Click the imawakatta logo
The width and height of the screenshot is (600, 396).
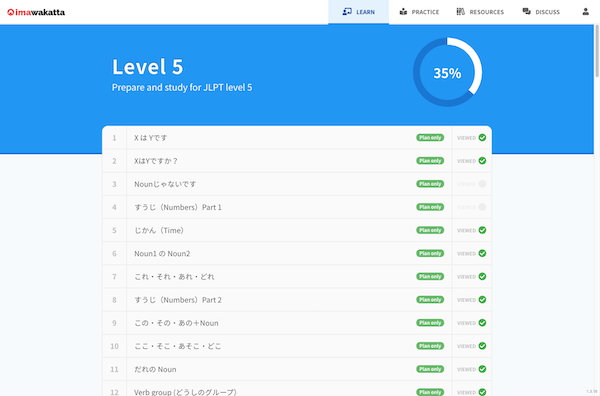click(x=36, y=12)
